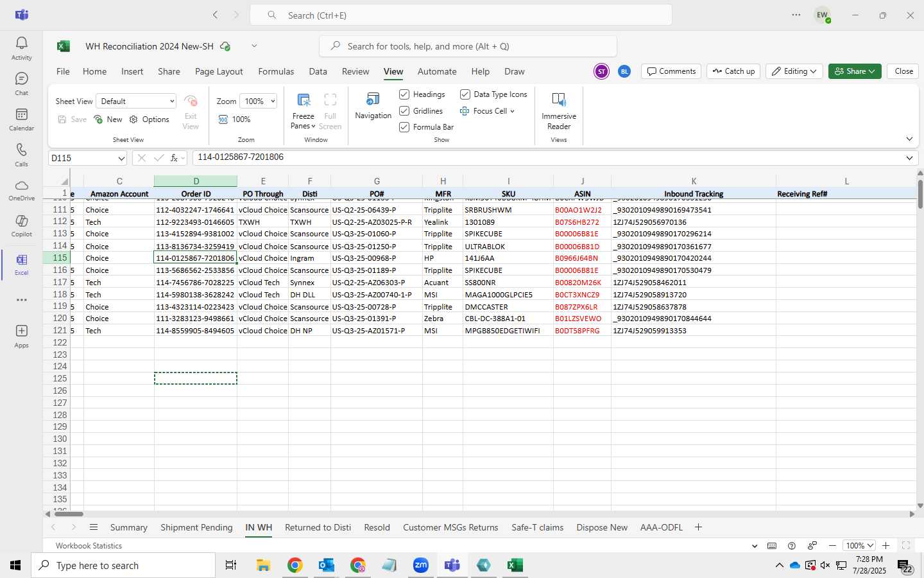Zoom out with the minus icon
This screenshot has width=924, height=578.
(x=832, y=545)
